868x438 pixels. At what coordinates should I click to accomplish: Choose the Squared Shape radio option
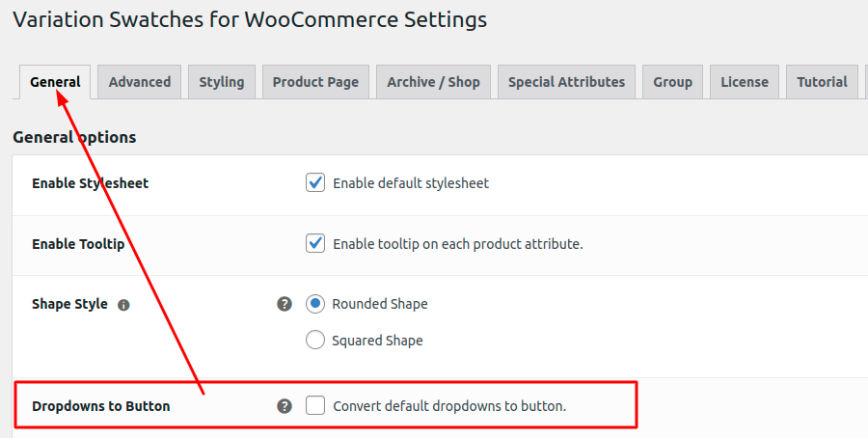pyautogui.click(x=315, y=340)
